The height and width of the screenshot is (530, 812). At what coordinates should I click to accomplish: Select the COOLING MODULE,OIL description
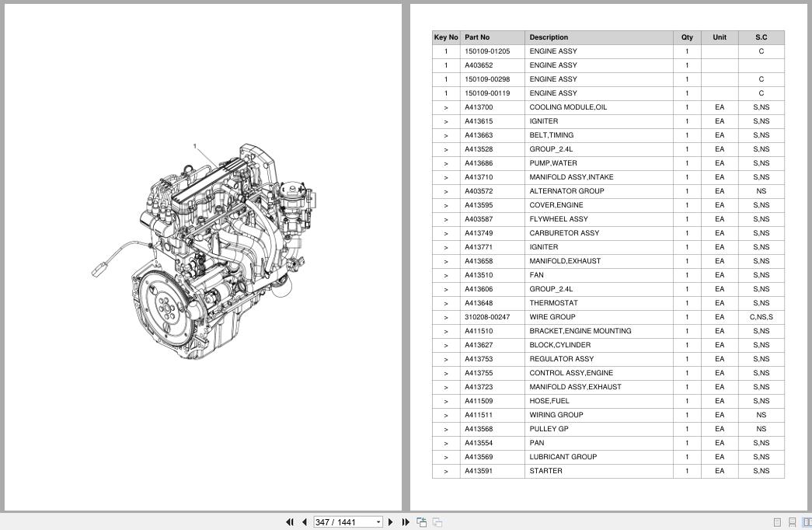(x=567, y=107)
